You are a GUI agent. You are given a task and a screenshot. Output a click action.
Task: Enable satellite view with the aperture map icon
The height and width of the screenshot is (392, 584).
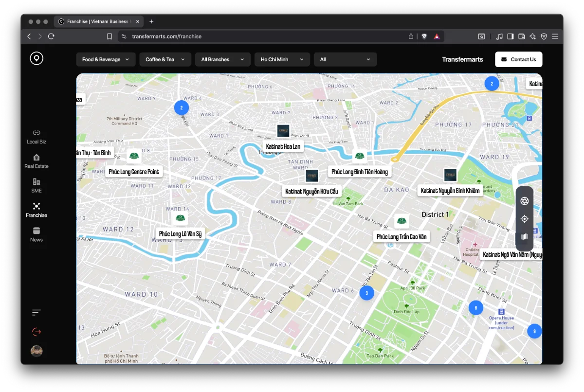[524, 200]
